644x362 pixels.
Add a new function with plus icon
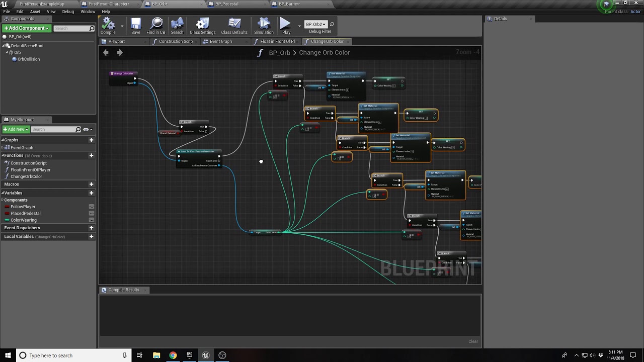point(91,155)
